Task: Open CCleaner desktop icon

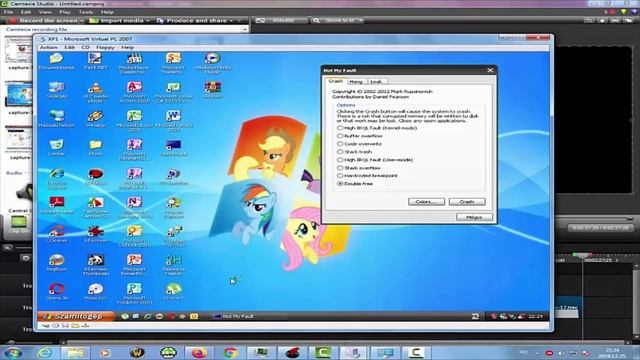Action: coord(56,234)
